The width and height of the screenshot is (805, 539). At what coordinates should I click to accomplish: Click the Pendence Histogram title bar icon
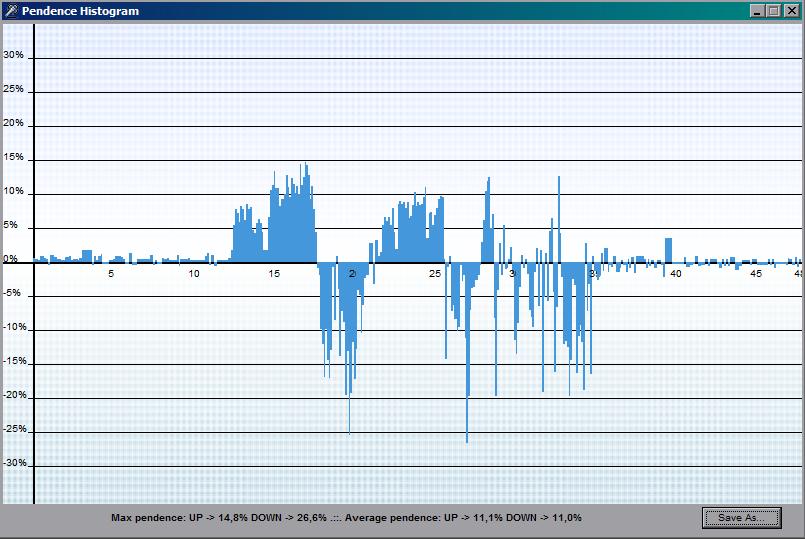tap(11, 11)
